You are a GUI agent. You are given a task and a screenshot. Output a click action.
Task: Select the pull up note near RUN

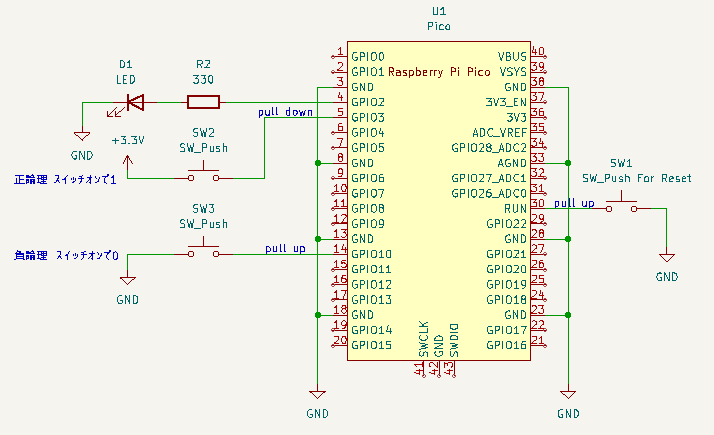(574, 203)
